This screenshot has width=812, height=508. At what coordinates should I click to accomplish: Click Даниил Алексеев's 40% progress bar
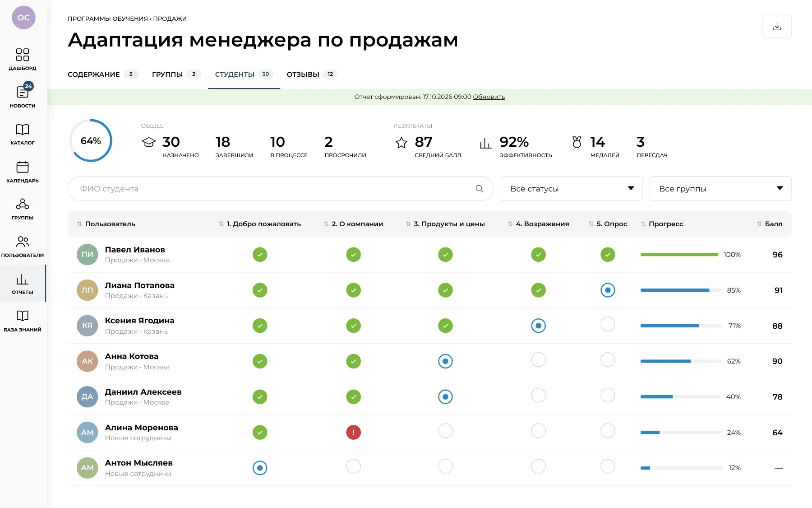pos(680,397)
